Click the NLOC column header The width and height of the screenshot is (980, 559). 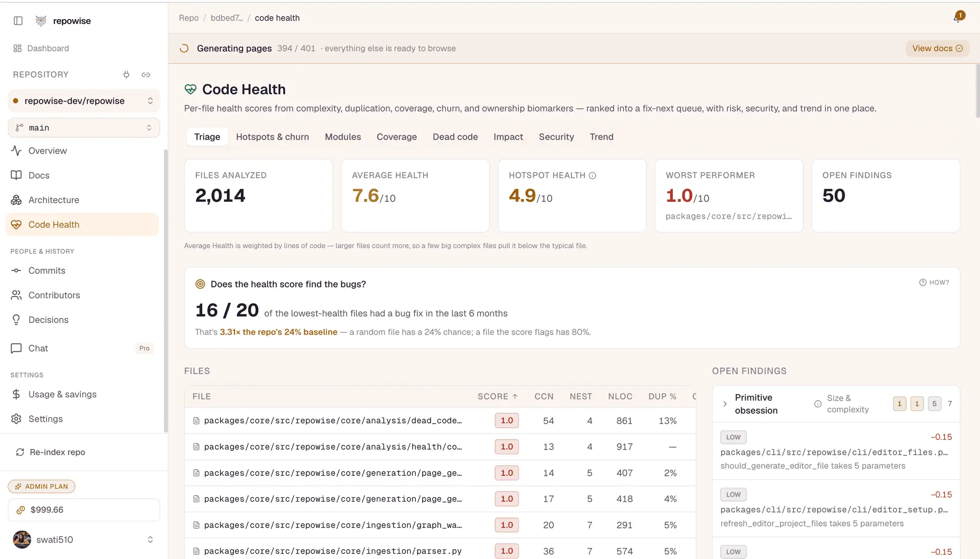pyautogui.click(x=620, y=396)
